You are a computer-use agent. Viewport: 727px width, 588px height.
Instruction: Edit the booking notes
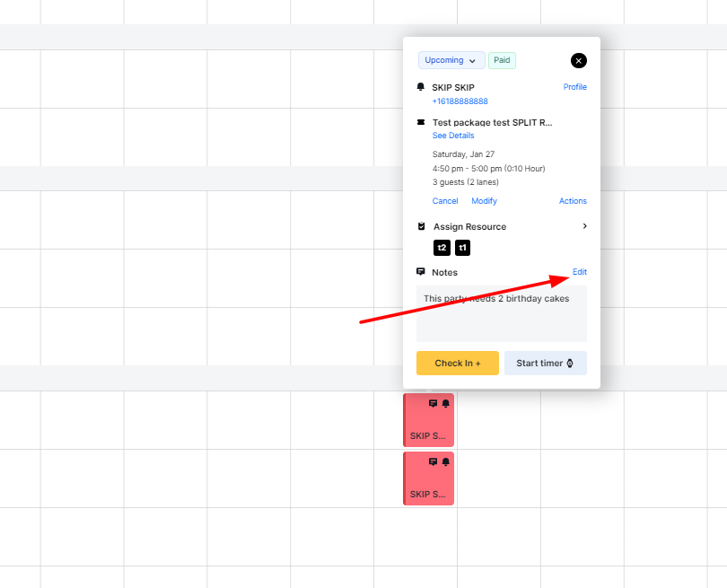tap(580, 272)
